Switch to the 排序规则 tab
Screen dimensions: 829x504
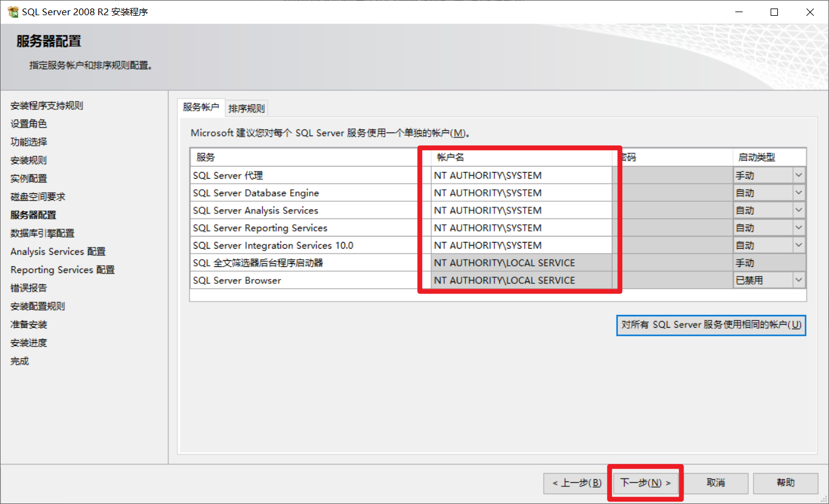click(247, 109)
